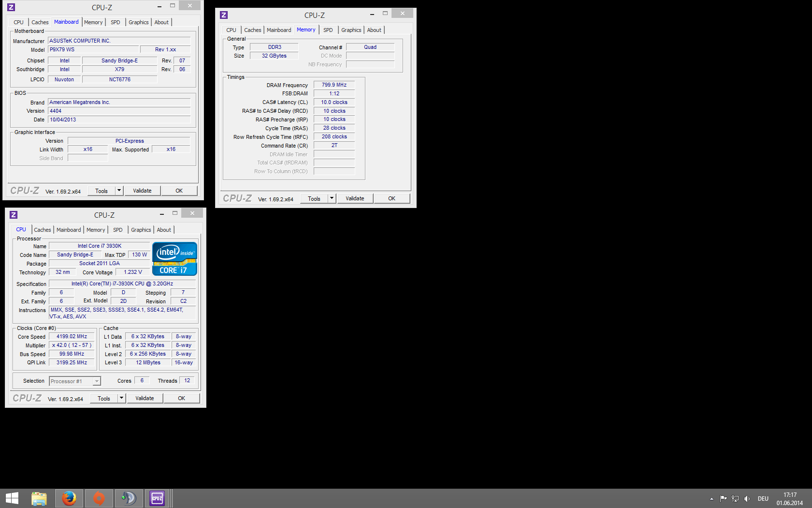Click Validate button in Mainboard window
Screen dimensions: 812x508
(x=142, y=191)
